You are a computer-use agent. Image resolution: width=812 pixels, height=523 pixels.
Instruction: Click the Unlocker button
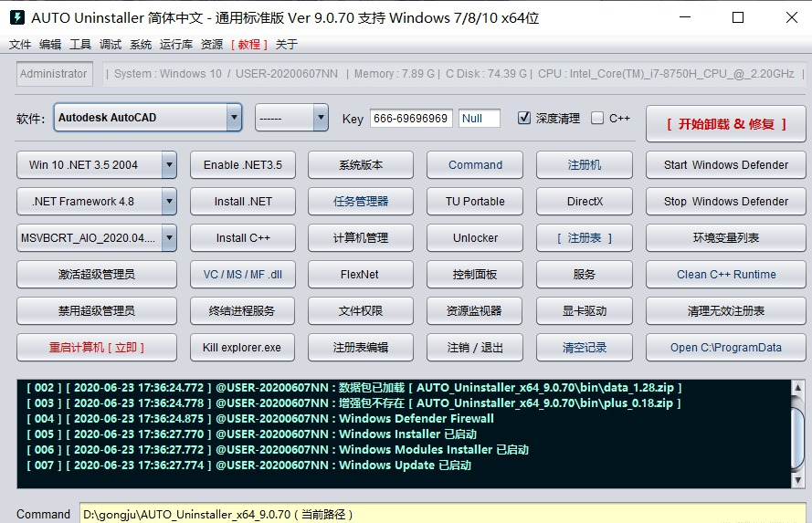click(x=475, y=238)
